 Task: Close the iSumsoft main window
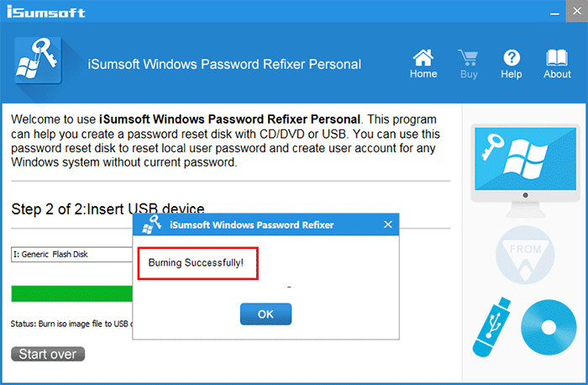[577, 11]
